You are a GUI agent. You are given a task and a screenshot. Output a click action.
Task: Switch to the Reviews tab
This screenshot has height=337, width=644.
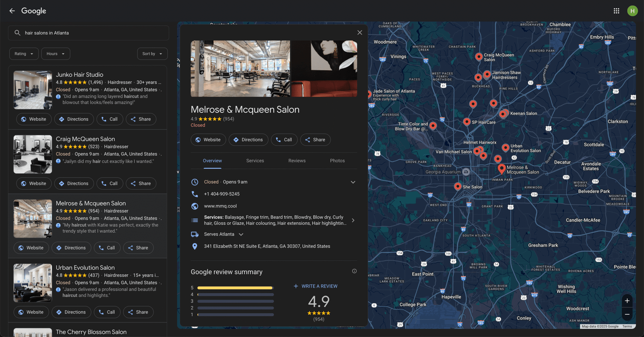point(297,161)
